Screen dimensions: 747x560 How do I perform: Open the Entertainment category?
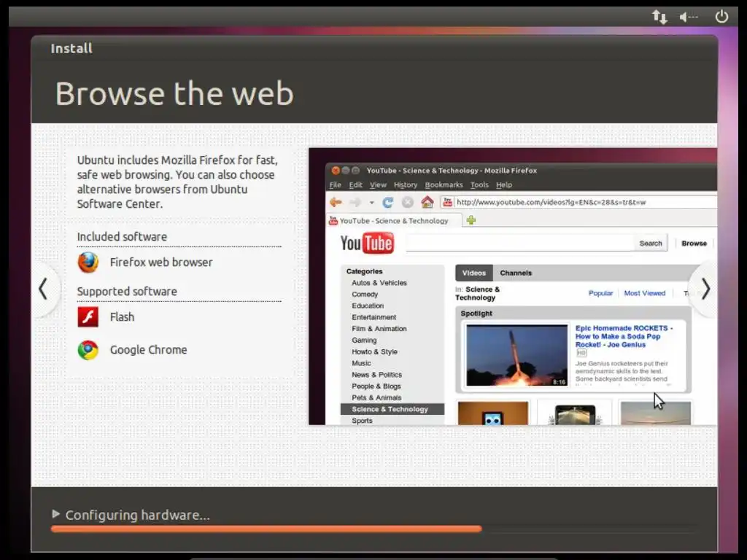coord(374,317)
